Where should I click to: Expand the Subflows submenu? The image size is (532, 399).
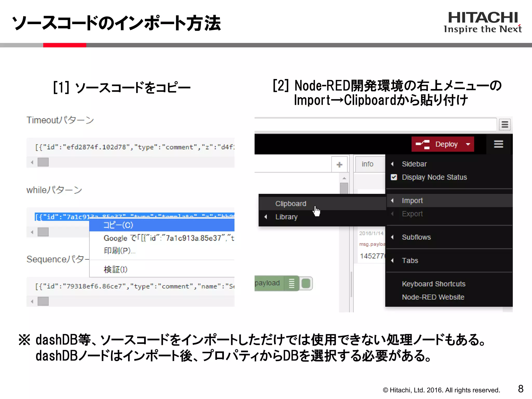(x=449, y=237)
